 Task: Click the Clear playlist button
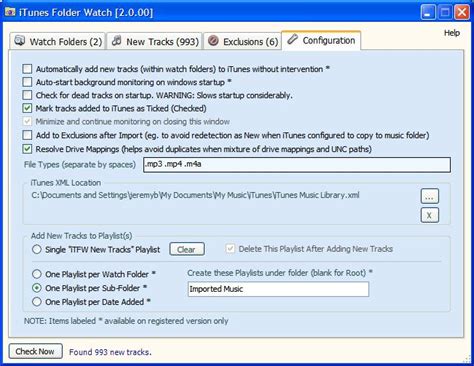coord(187,249)
